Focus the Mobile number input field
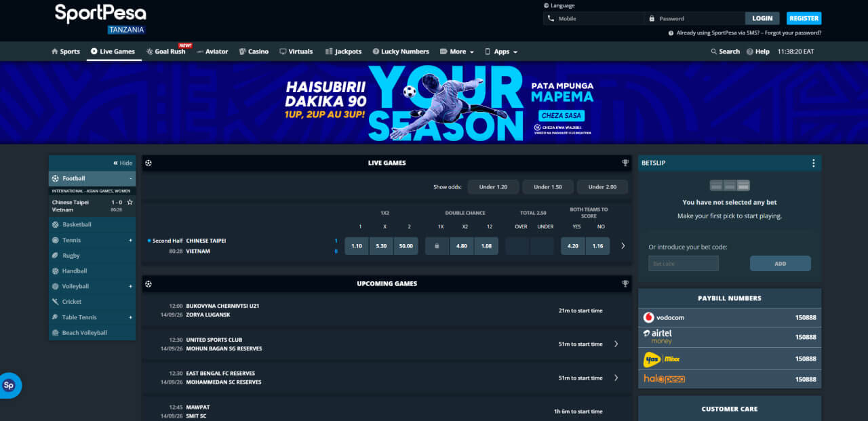The image size is (868, 421). click(593, 18)
